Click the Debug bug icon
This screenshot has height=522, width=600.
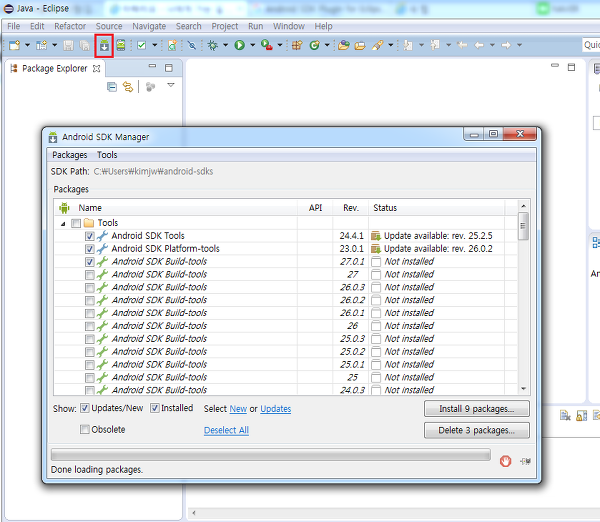212,45
